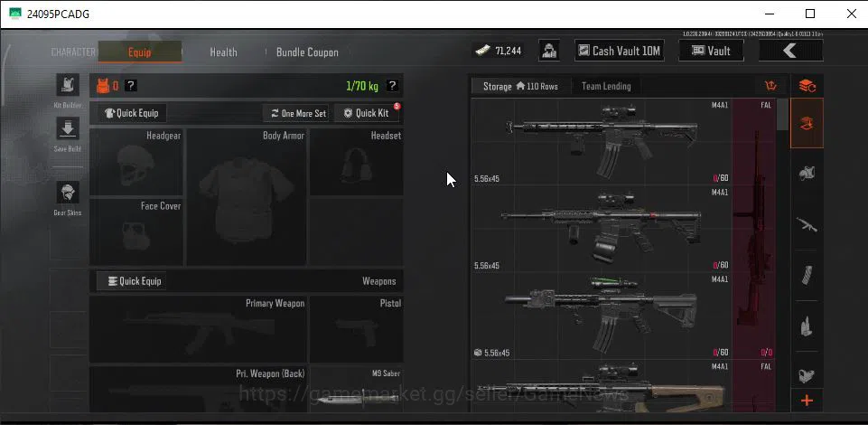
Task: Click the Cash Vault 10M button
Action: (620, 51)
